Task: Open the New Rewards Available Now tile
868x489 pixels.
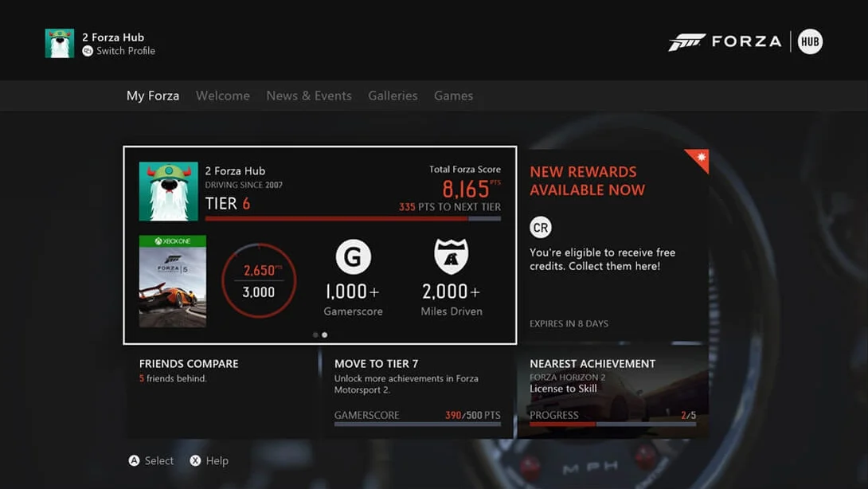Action: tap(613, 245)
